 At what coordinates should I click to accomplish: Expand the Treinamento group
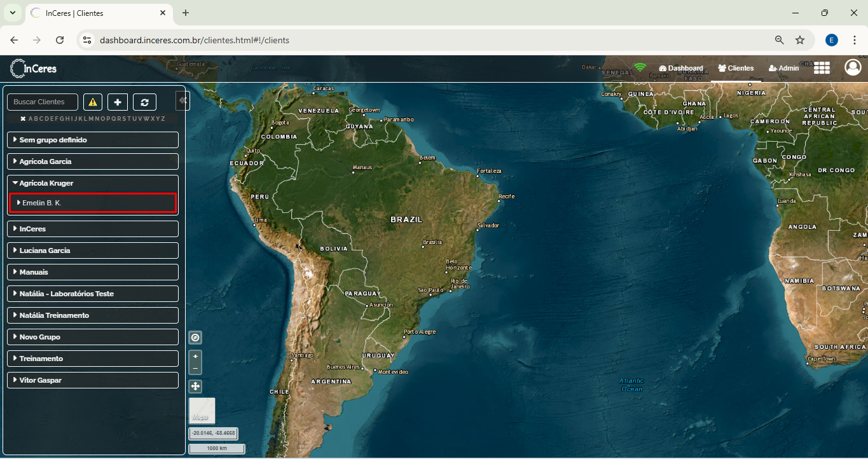click(x=93, y=359)
